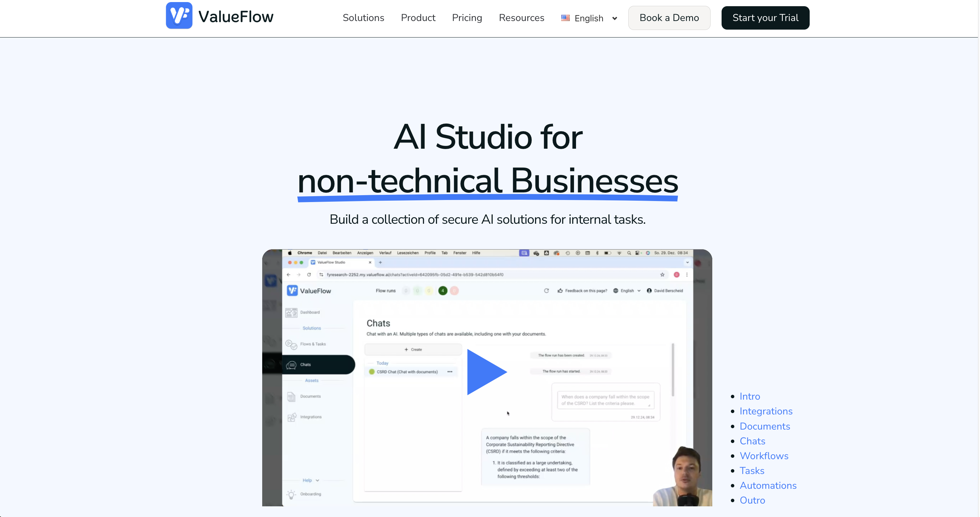Jump to the Automations chapter link
The height and width of the screenshot is (517, 980).
768,485
